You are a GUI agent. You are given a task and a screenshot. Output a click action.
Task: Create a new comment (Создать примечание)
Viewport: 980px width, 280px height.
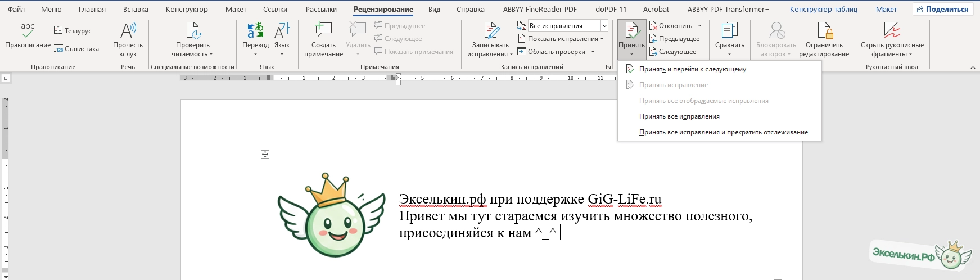tap(323, 31)
